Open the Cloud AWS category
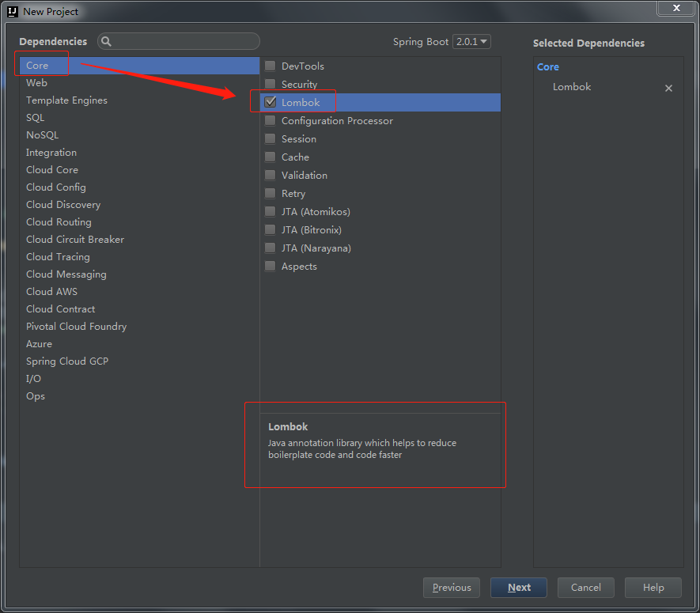 (x=139, y=292)
